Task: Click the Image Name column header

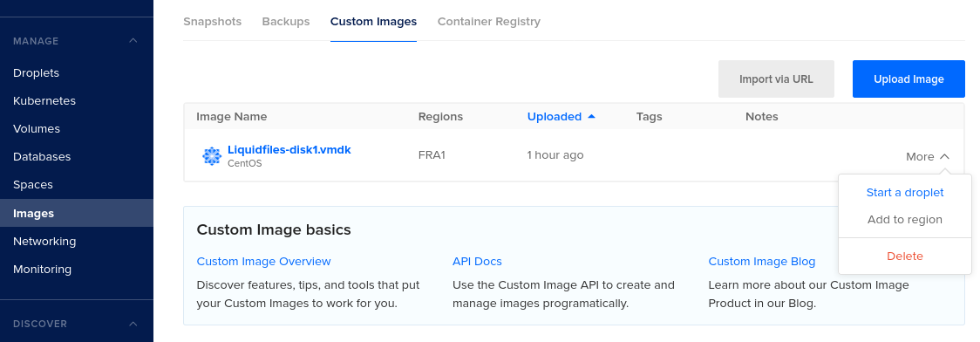Action: point(232,116)
